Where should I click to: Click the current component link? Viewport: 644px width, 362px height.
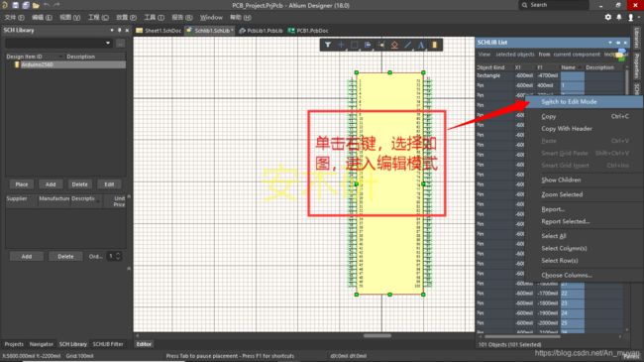pos(577,55)
